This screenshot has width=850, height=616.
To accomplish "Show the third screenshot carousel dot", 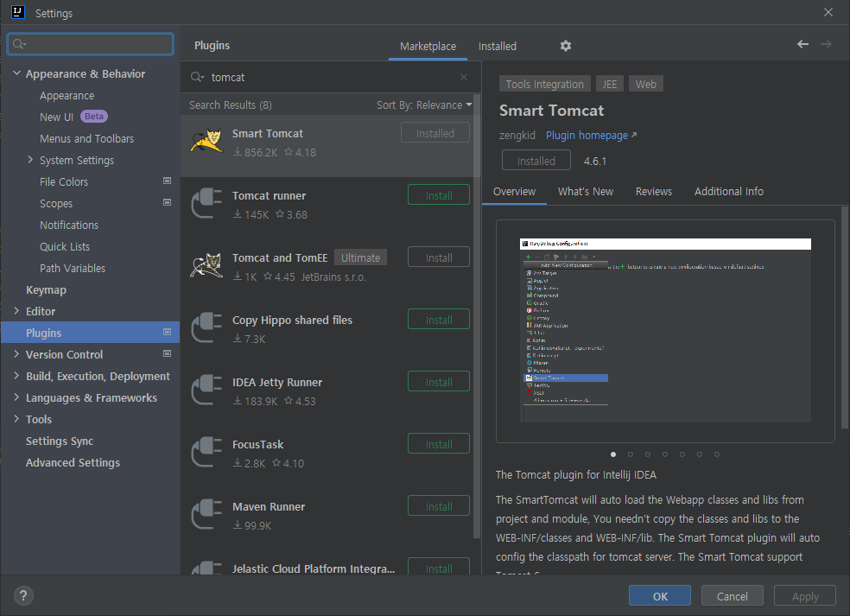I will [648, 454].
